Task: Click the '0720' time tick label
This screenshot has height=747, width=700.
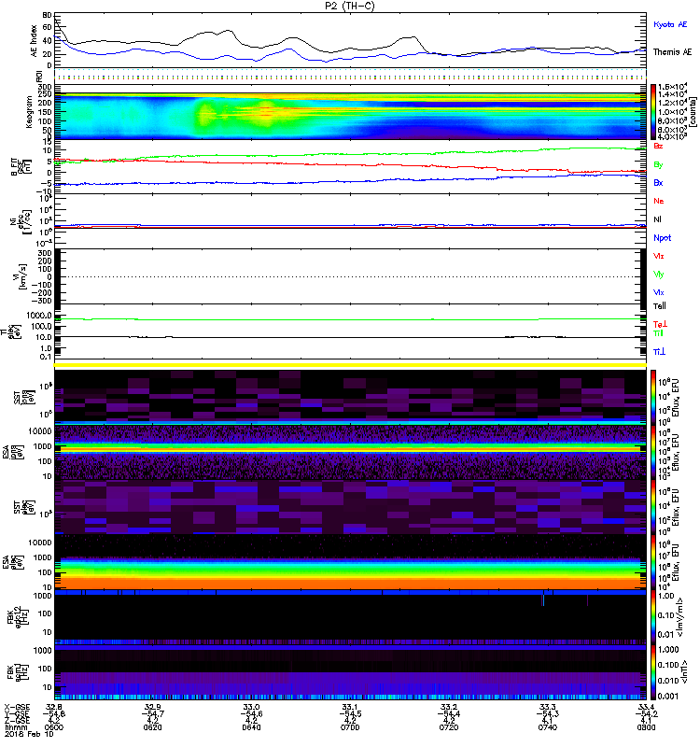Action: pos(449,727)
